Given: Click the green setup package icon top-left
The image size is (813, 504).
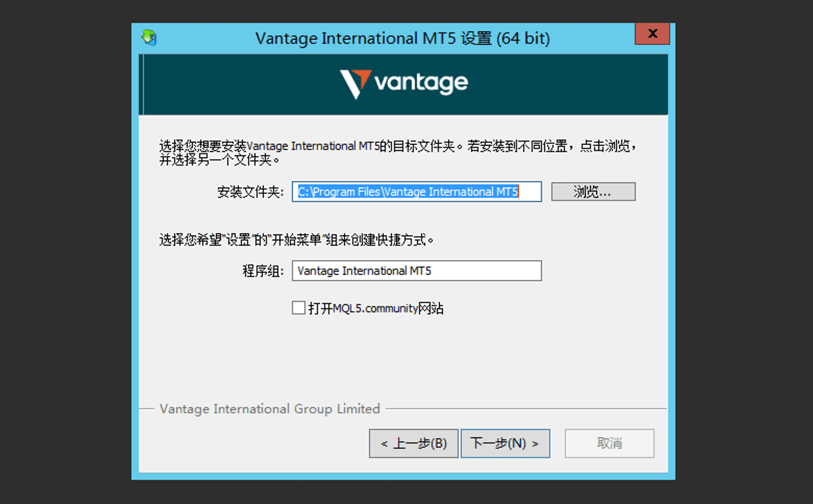Looking at the screenshot, I should coord(149,37).
